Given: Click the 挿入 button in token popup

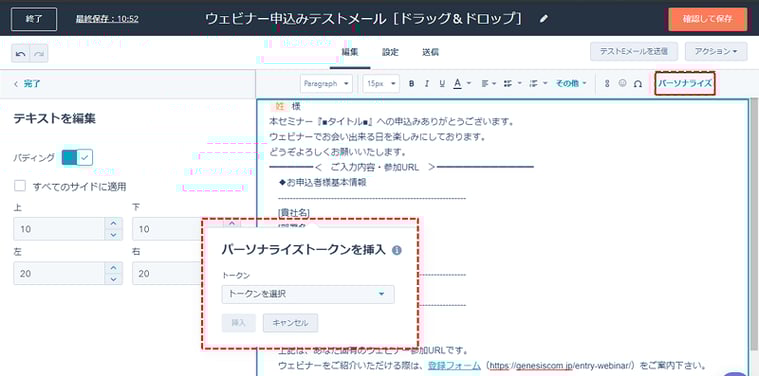Looking at the screenshot, I should click(239, 323).
